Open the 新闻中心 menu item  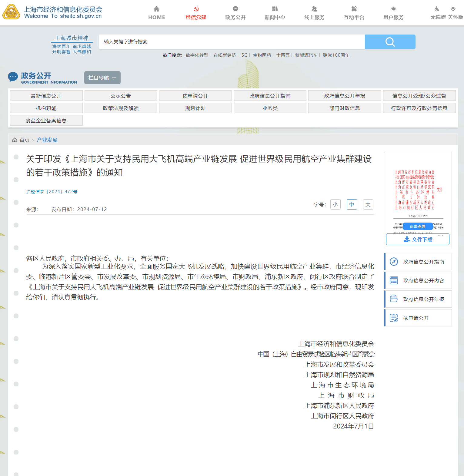point(275,13)
